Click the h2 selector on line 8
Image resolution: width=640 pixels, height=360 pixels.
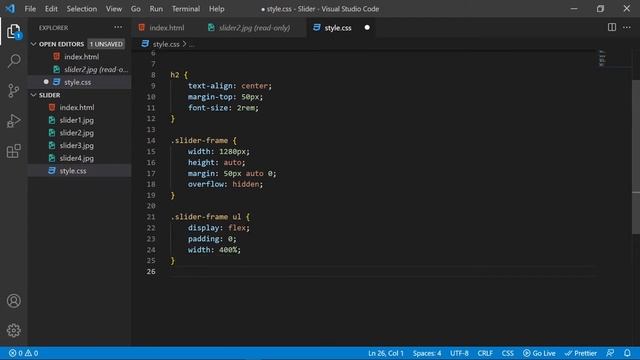coord(175,75)
